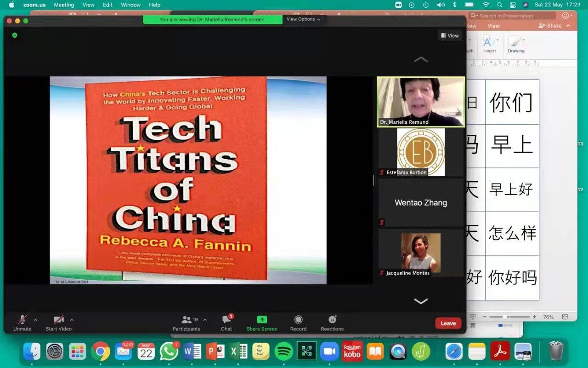The width and height of the screenshot is (588, 368).
Task: Open the Window menu
Action: 130,5
